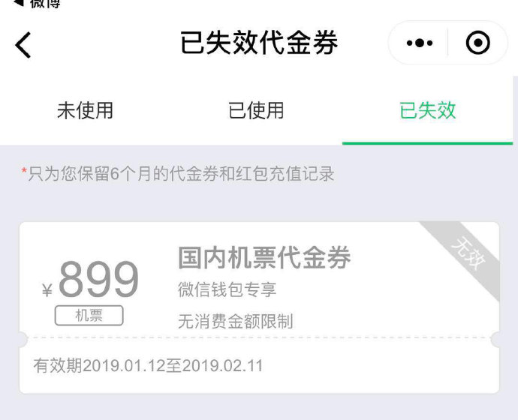The image size is (518, 420).
Task: Click the 机票 category tag
Action: pos(89,316)
